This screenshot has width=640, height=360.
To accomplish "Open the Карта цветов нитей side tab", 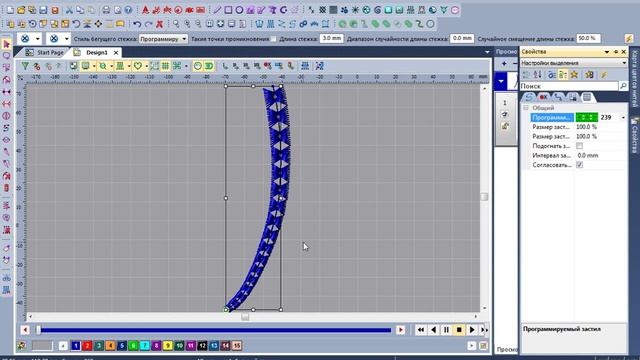I will click(634, 79).
